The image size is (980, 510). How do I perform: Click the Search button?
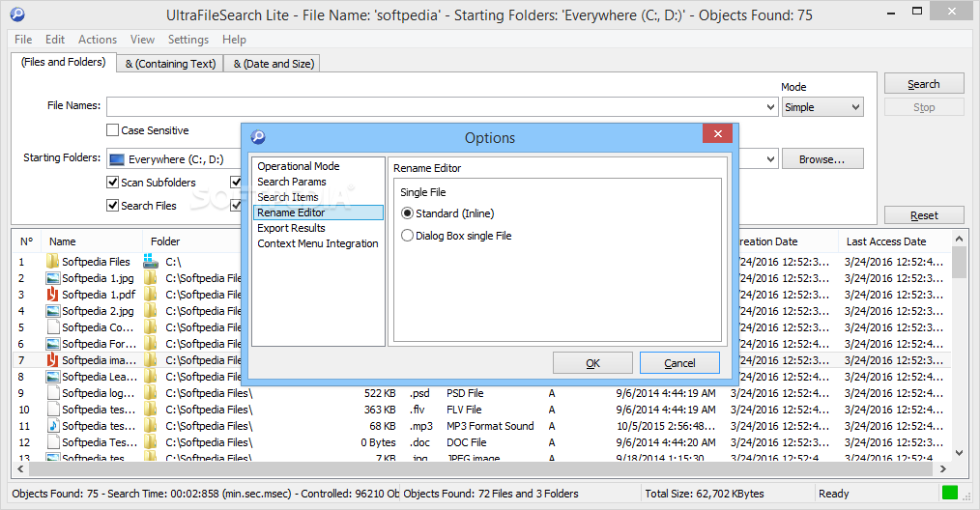click(924, 84)
